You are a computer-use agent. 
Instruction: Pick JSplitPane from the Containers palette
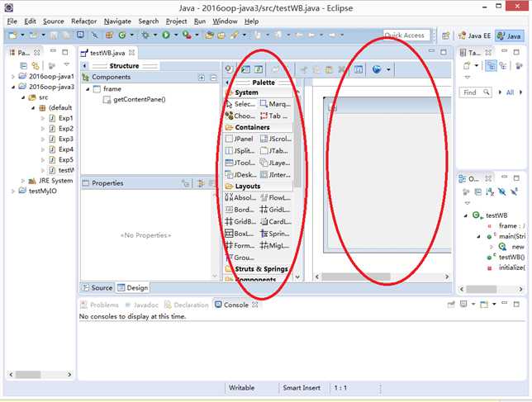(240, 151)
